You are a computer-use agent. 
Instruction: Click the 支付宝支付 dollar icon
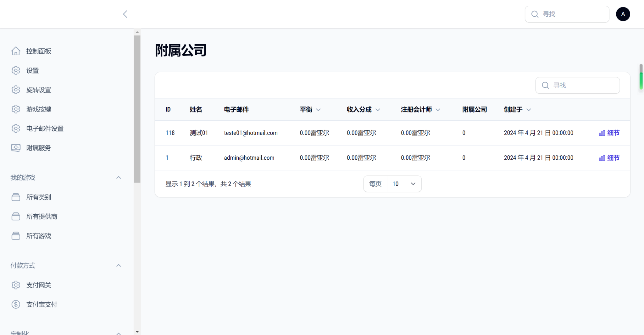pyautogui.click(x=16, y=305)
